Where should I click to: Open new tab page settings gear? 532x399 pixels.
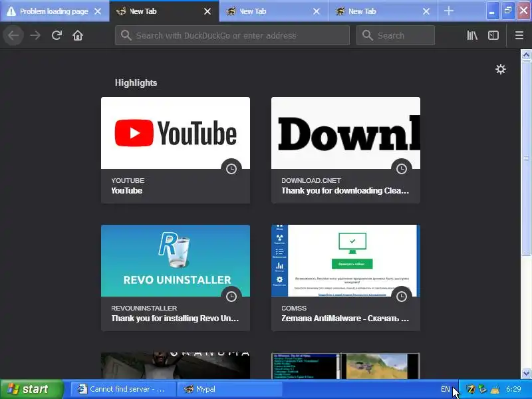click(501, 69)
